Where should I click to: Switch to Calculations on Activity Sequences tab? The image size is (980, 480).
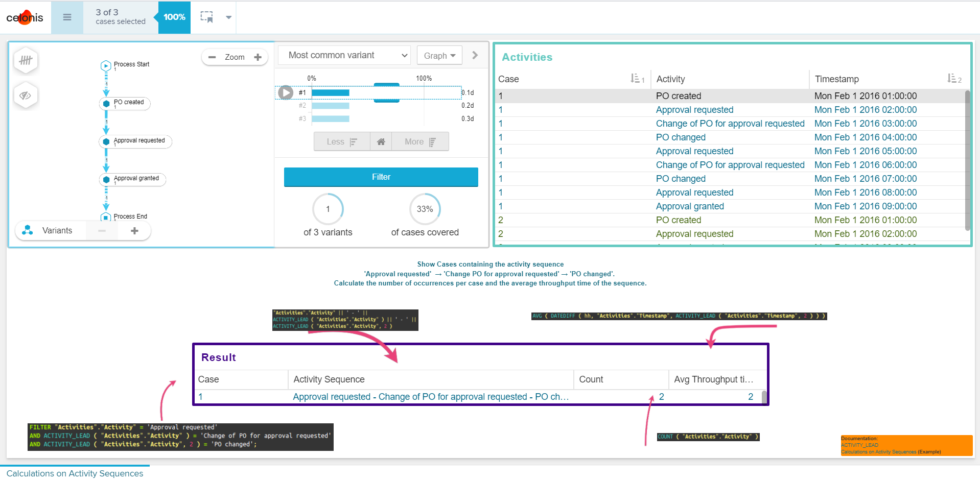(75, 473)
